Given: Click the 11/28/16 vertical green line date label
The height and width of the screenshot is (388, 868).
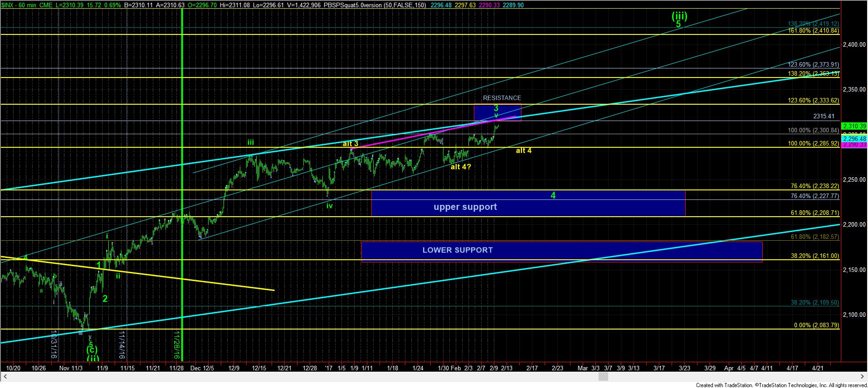Looking at the screenshot, I should (x=176, y=345).
